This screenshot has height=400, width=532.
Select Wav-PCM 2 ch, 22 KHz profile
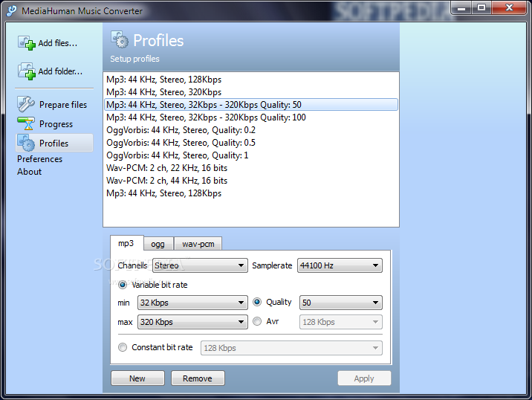251,168
